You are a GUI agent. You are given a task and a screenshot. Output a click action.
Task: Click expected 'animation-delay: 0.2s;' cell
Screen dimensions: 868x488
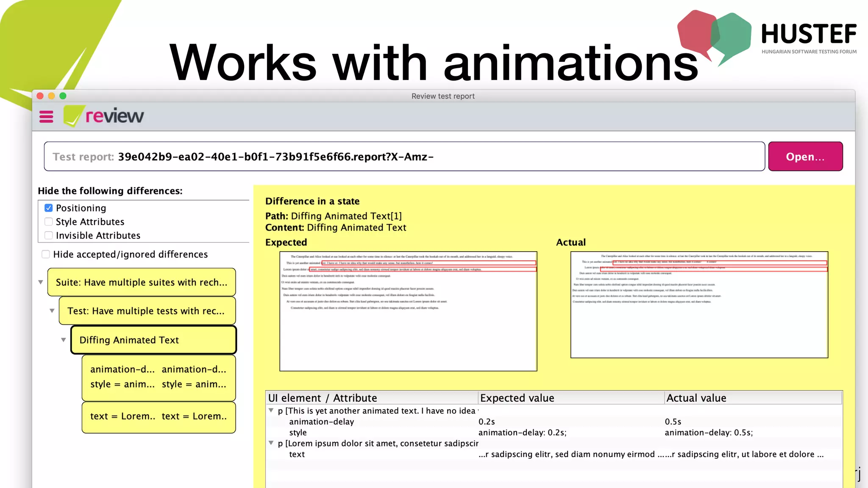pyautogui.click(x=522, y=433)
